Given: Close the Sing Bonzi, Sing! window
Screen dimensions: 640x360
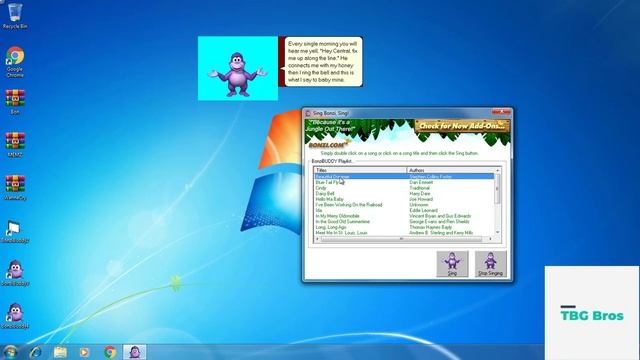Looking at the screenshot, I should pyautogui.click(x=501, y=112).
